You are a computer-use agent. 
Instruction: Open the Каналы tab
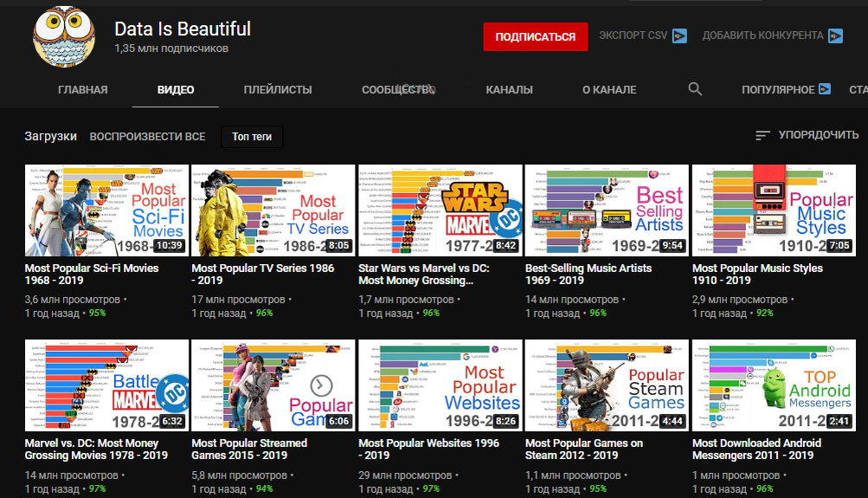click(509, 90)
